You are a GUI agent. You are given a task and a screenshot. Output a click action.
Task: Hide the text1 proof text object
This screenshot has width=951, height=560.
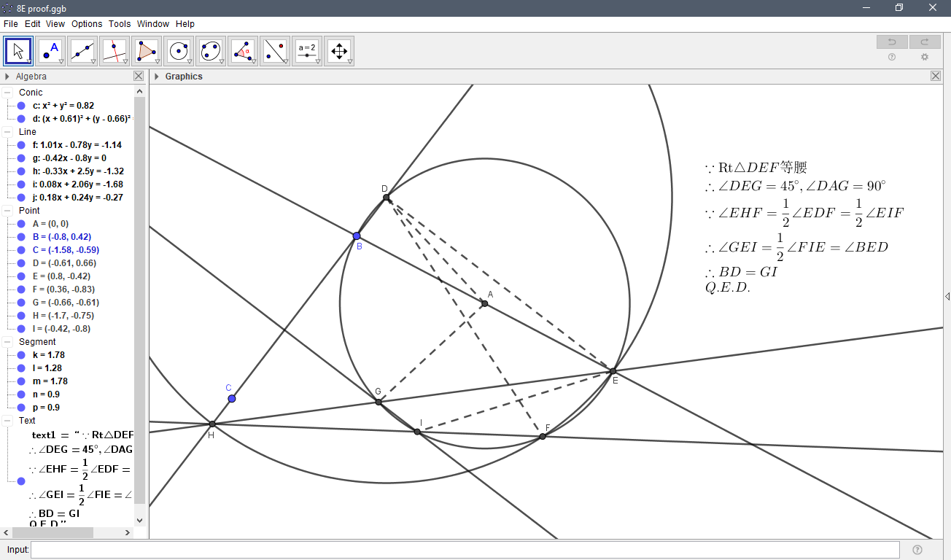tap(20, 481)
